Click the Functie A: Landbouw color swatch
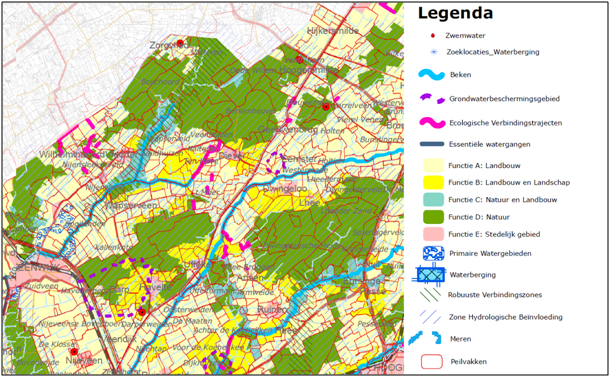 pos(433,165)
